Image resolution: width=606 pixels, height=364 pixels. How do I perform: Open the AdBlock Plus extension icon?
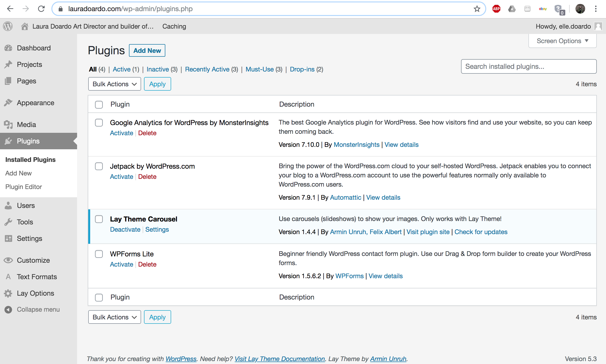(x=496, y=9)
